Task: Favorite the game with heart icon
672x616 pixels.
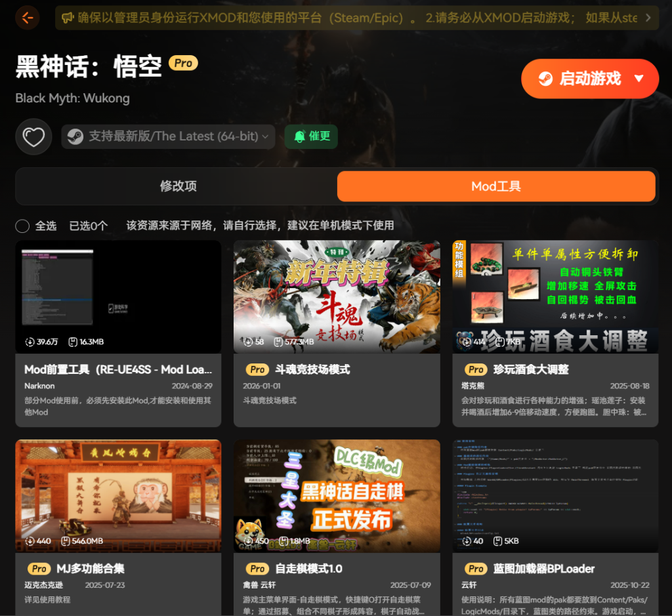Action: point(33,136)
